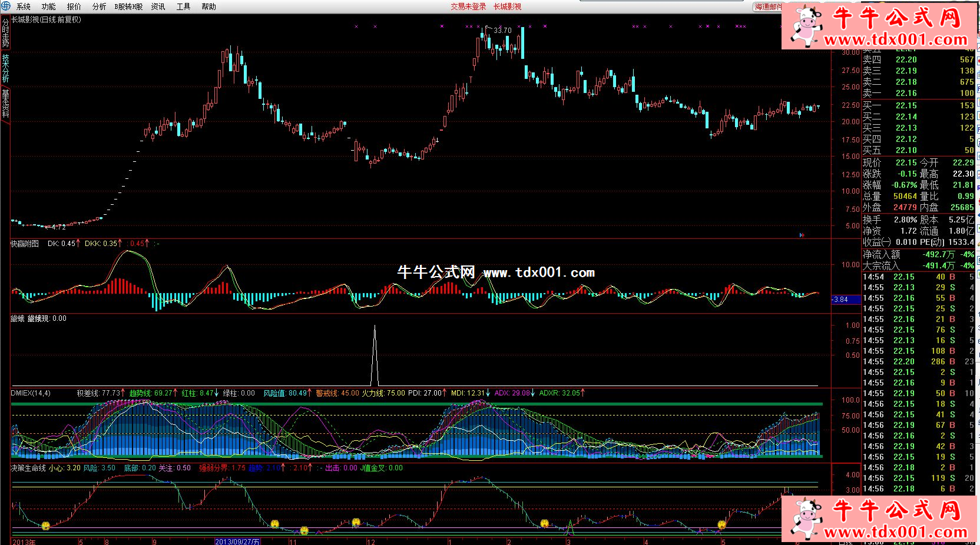Click the 14:54 22.15 40 B tick row

pyautogui.click(x=918, y=277)
